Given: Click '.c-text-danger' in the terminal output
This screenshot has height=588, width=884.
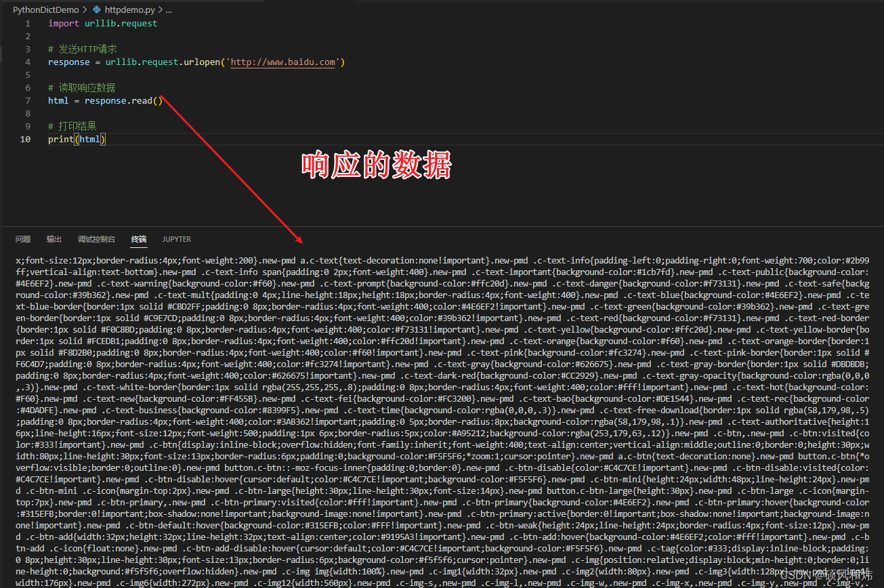Looking at the screenshot, I should coord(586,284).
